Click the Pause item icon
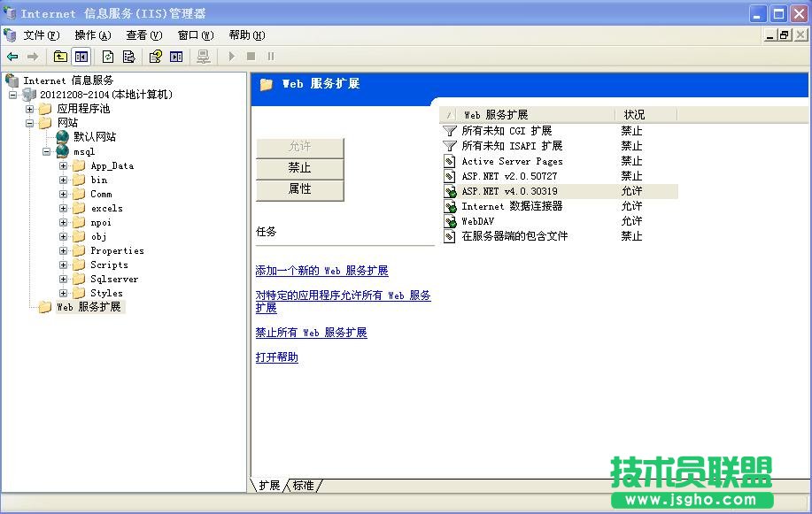Viewport: 812px width, 514px height. pyautogui.click(x=272, y=56)
